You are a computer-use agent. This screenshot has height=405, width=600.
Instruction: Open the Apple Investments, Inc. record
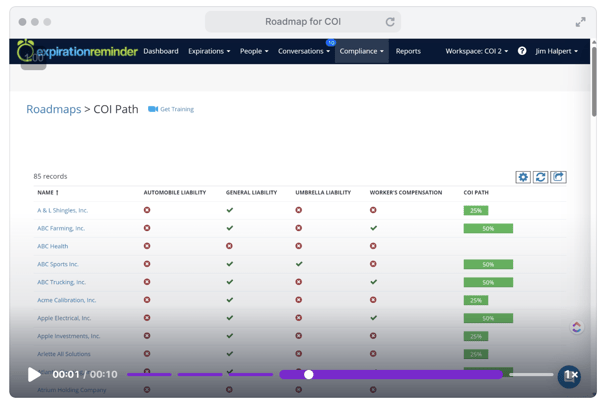tap(68, 336)
